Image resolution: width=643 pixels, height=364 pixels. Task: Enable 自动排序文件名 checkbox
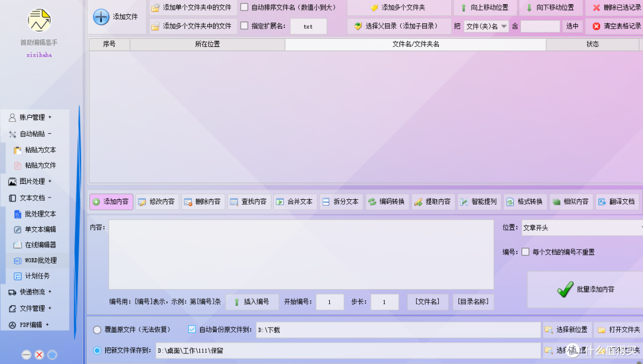coord(245,7)
